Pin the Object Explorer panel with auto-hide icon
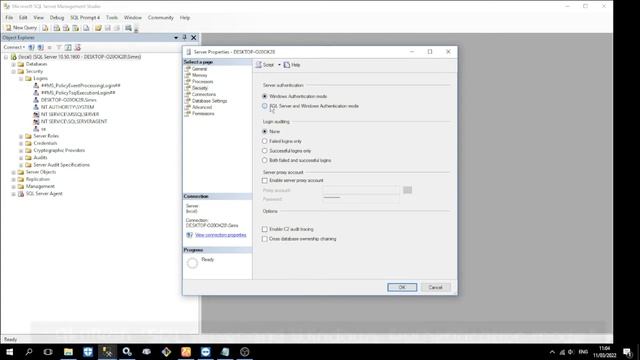 click(184, 38)
